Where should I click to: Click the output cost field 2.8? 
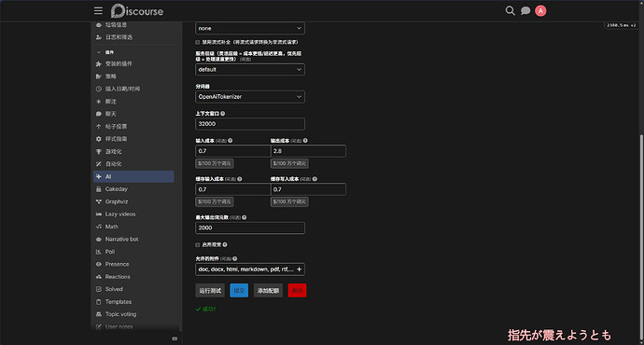pyautogui.click(x=308, y=151)
